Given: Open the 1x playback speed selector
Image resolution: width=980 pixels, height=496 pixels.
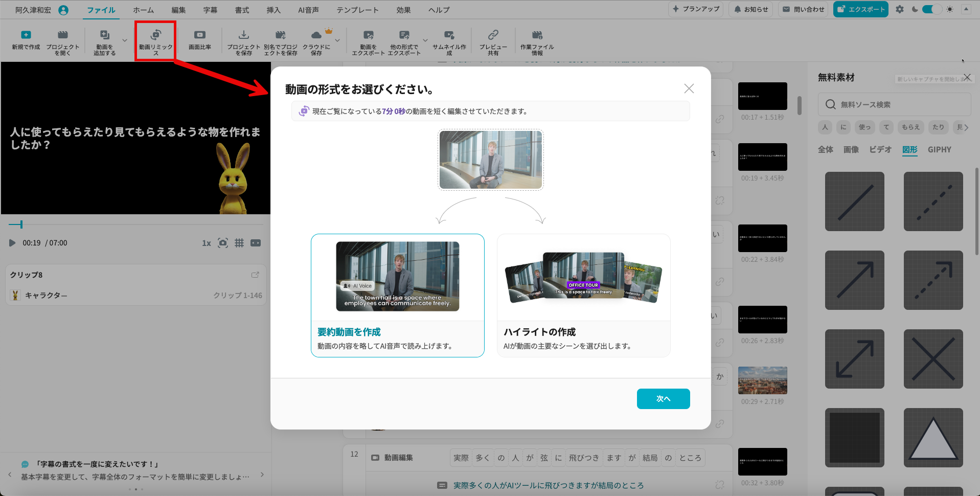Looking at the screenshot, I should click(207, 243).
